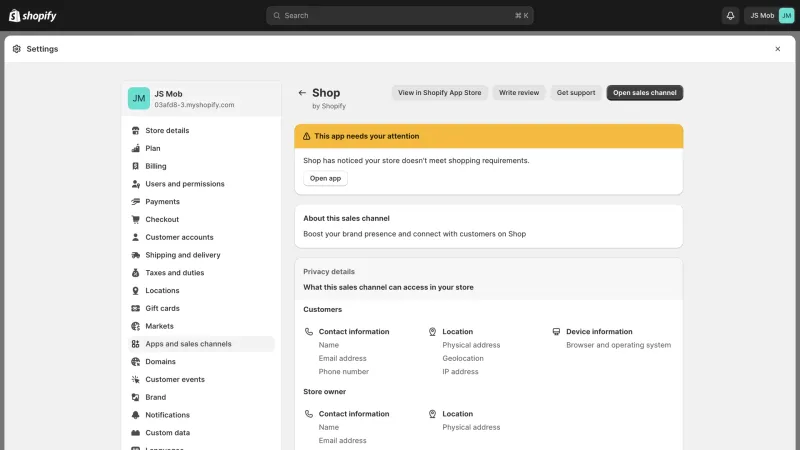Open Gift cards settings
Viewport: 800px width, 450px height.
click(x=202, y=308)
